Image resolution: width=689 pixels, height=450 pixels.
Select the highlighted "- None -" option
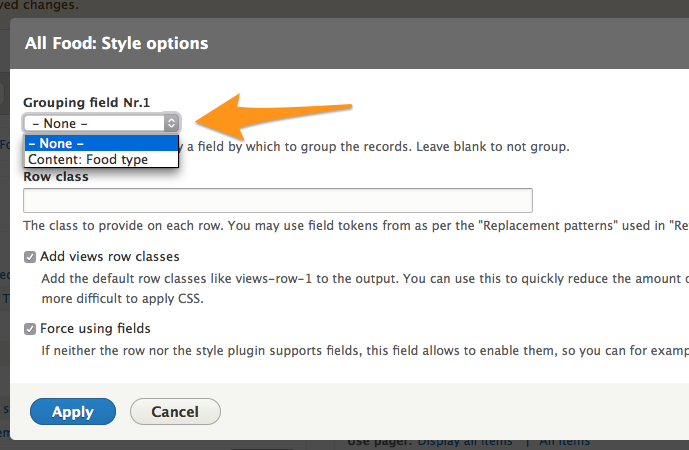[x=101, y=143]
